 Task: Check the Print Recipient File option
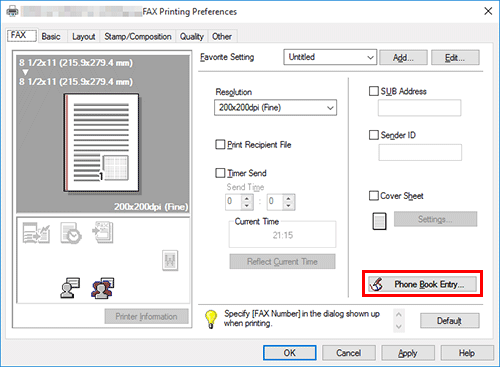click(x=220, y=145)
